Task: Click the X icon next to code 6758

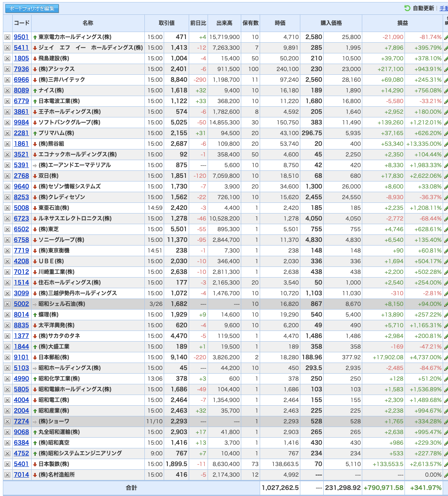Action: pos(7,240)
